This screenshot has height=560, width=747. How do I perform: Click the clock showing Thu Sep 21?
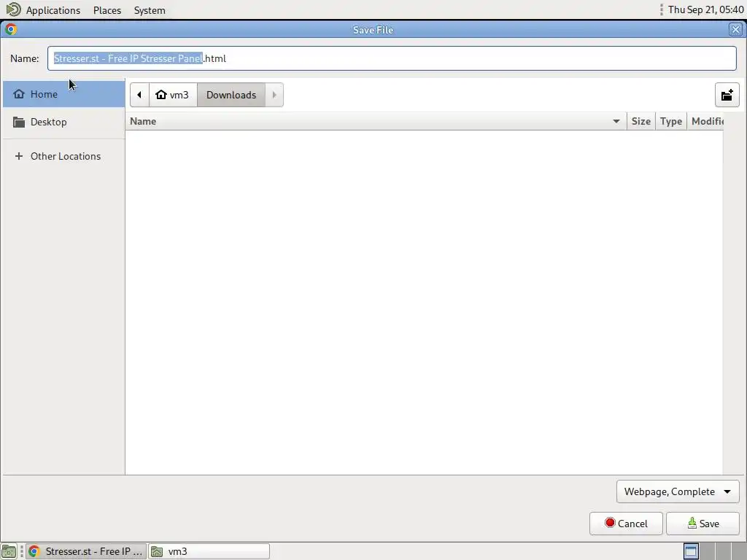click(705, 9)
